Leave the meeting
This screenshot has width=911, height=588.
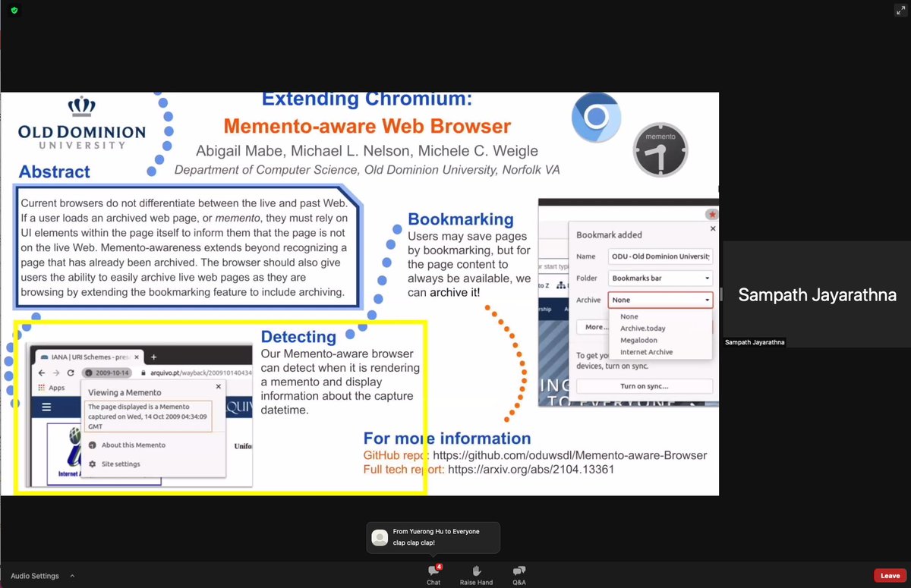(890, 575)
